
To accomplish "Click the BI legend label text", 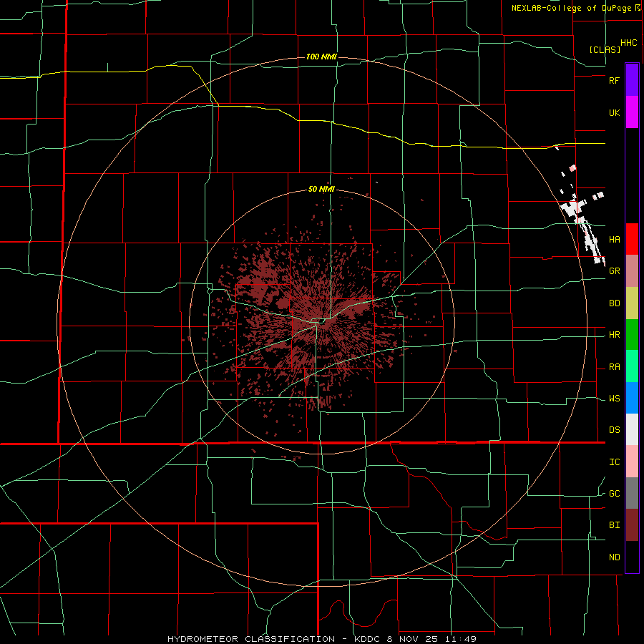I will click(x=615, y=525).
